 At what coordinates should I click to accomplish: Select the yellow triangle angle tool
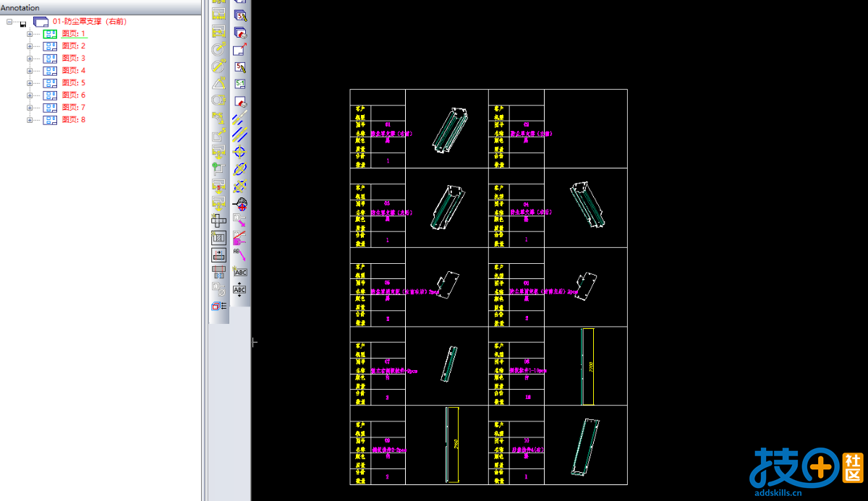click(218, 82)
